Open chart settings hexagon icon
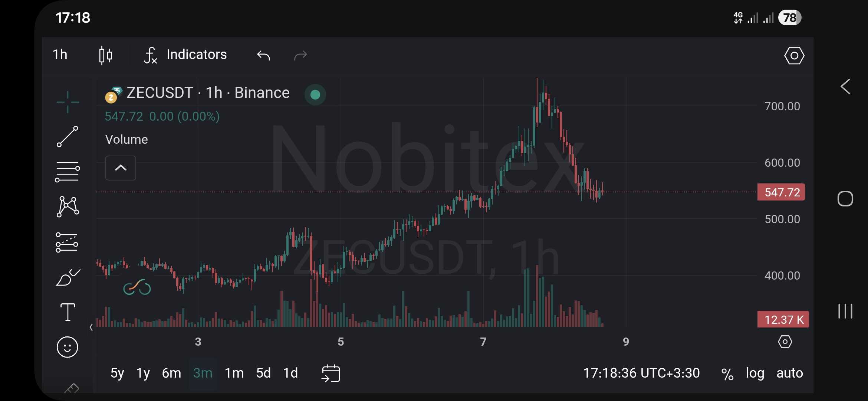 [794, 56]
